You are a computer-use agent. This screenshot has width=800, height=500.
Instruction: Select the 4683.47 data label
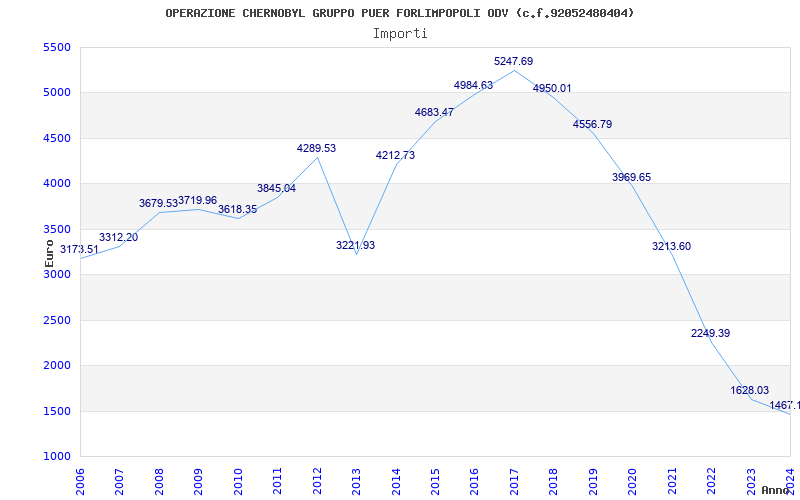[x=434, y=112]
